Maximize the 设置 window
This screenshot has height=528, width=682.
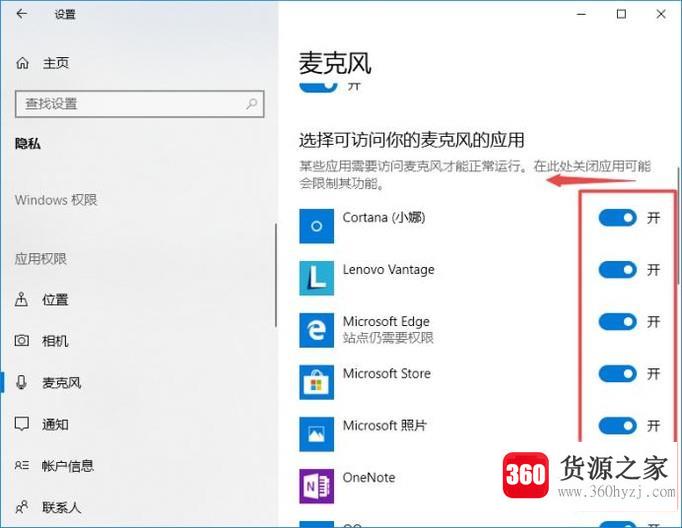(621, 14)
